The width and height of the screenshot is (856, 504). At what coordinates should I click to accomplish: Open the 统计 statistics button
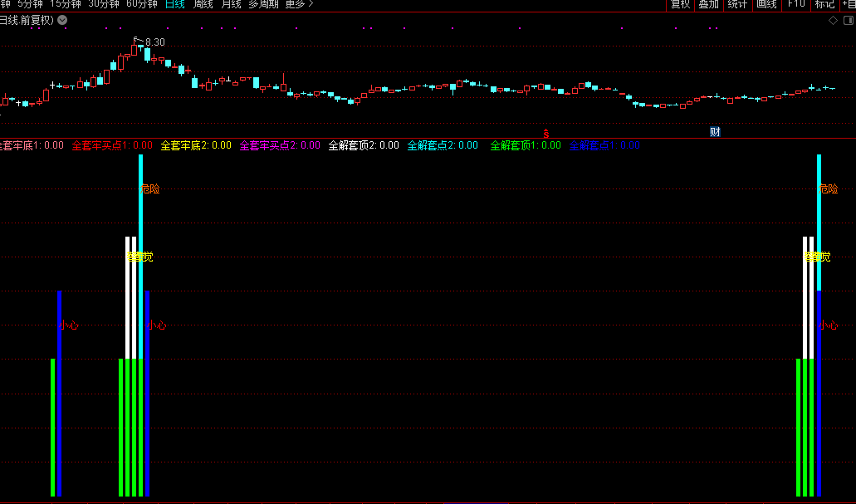tap(736, 4)
